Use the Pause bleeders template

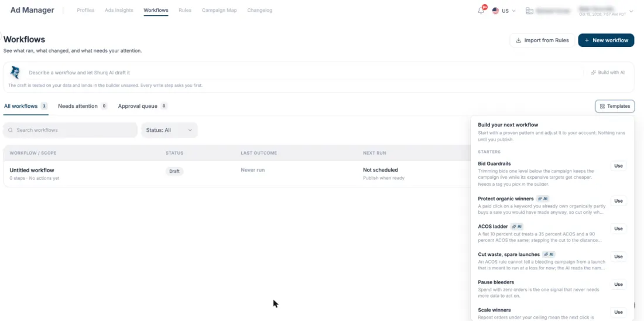618,285
